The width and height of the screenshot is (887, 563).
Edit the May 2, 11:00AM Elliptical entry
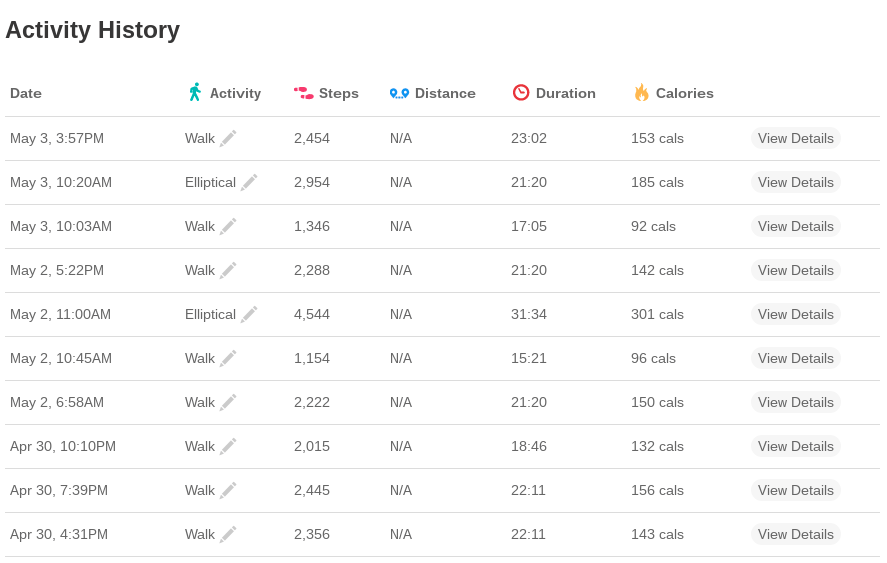249,314
